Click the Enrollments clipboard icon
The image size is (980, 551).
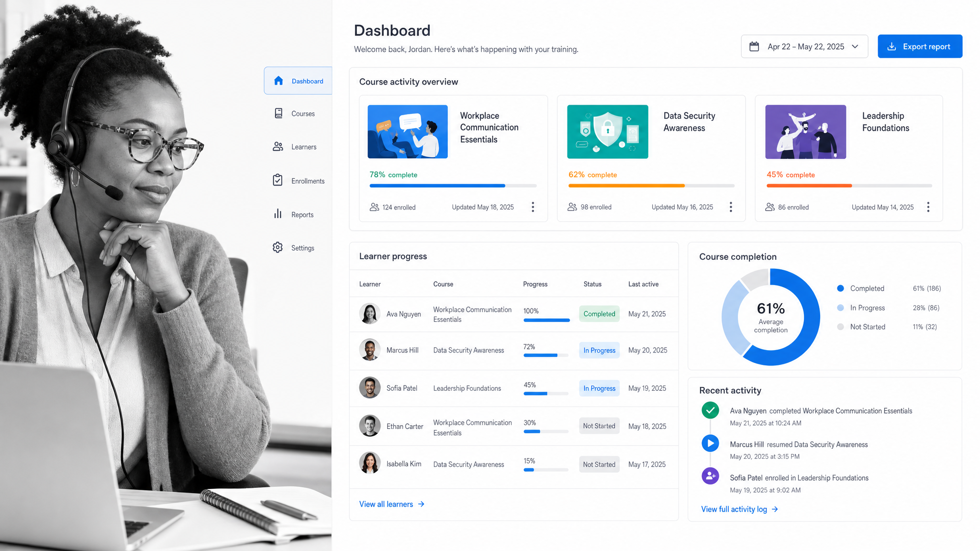(278, 180)
